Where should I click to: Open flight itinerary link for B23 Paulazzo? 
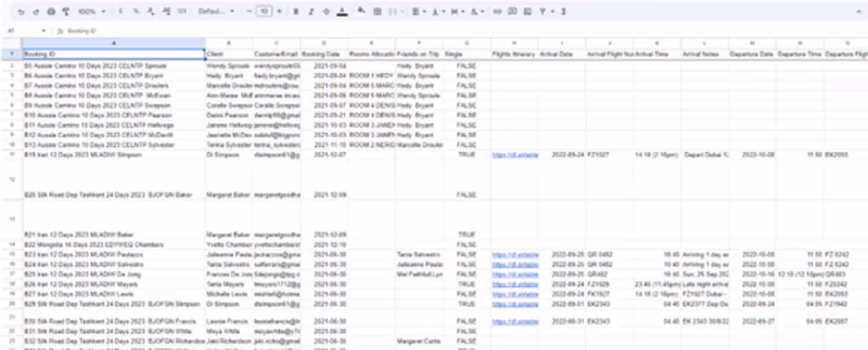(514, 254)
